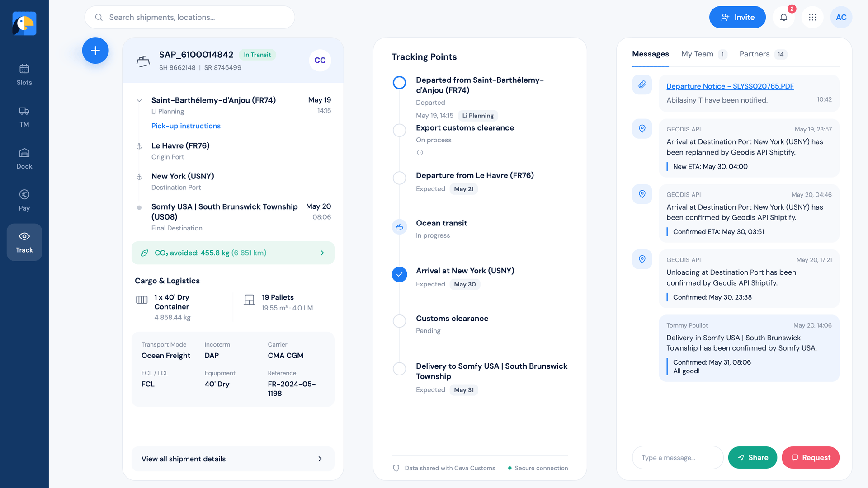Click the leaf icon in CO₂ banner
The image size is (868, 488).
145,253
